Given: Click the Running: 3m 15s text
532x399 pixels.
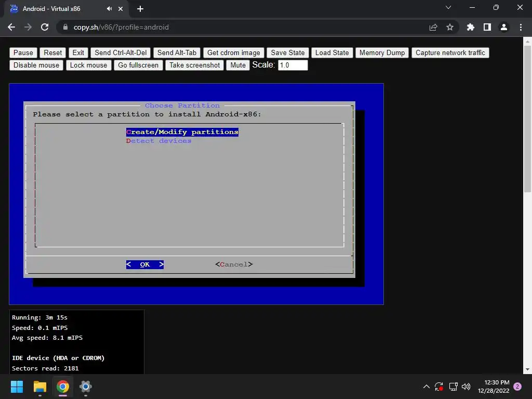Looking at the screenshot, I should coord(39,317).
